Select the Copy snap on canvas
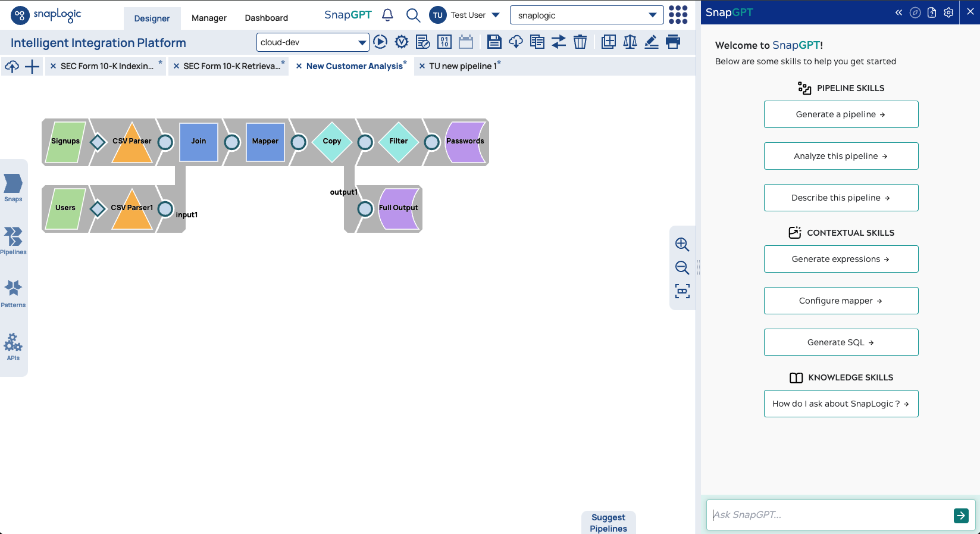The width and height of the screenshot is (980, 534). coord(332,142)
